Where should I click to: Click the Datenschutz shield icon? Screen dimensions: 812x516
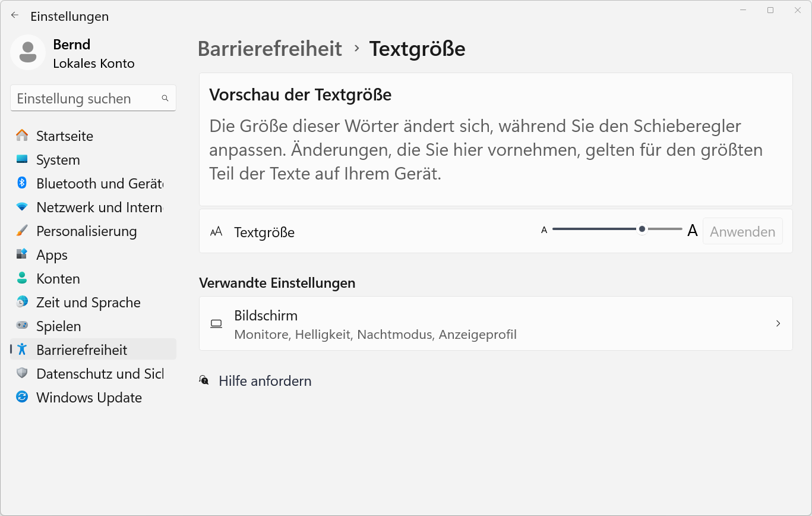22,373
